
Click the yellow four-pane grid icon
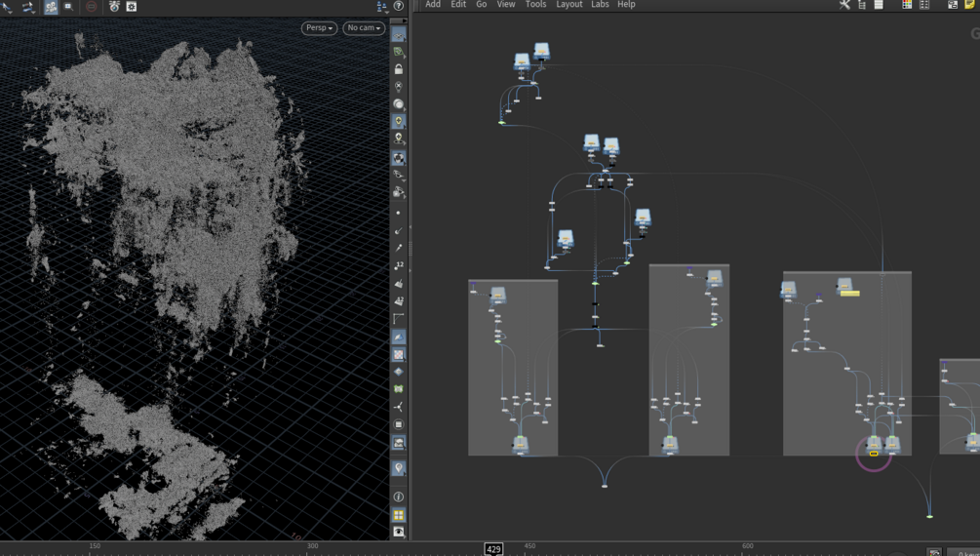(398, 515)
